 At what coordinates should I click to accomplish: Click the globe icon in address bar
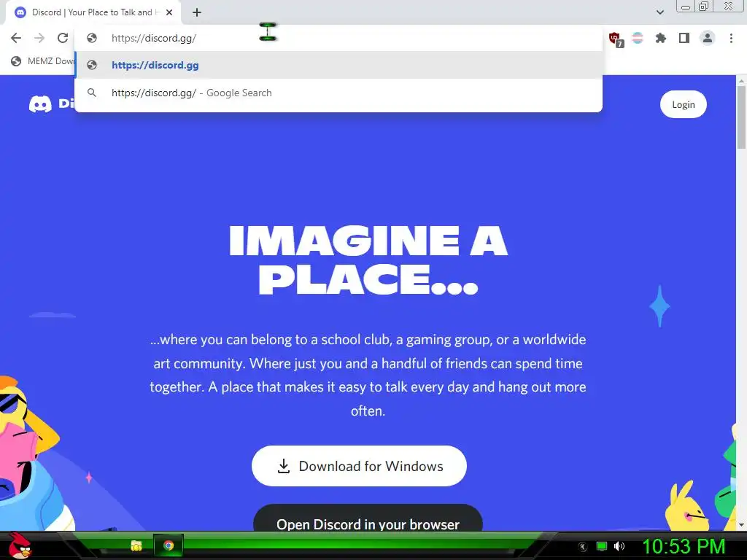tap(92, 38)
